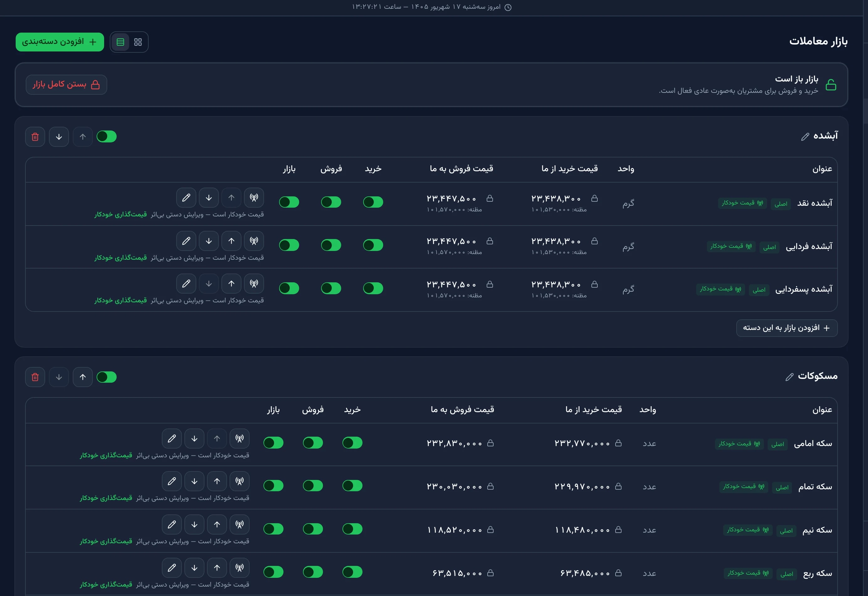Open auto-pricing broadcast icon for آبشده نقد

[x=254, y=198]
